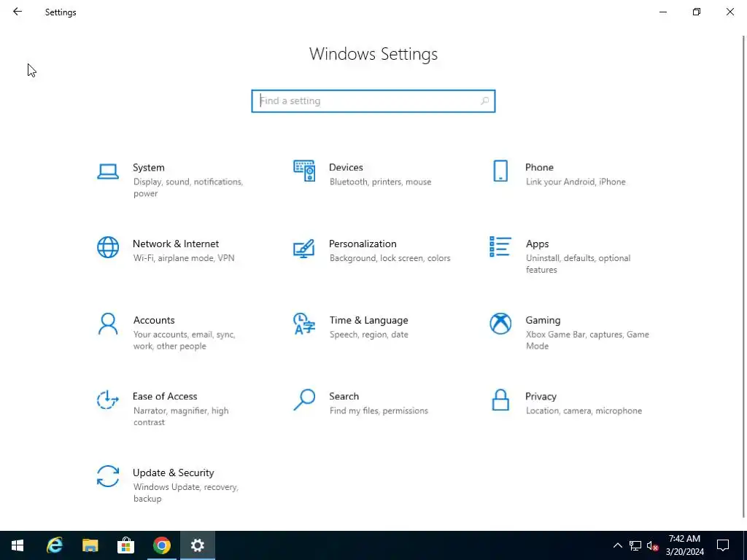Click the Privacy title
The image size is (747, 560).
coord(541,397)
